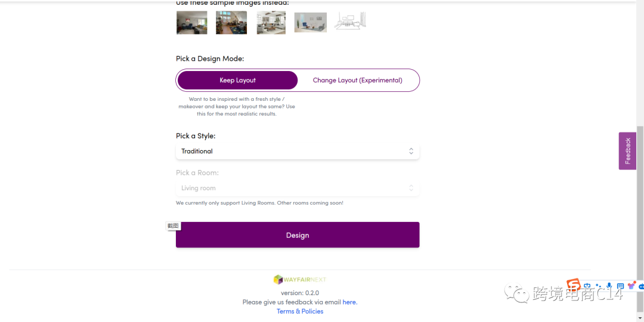Screen dimensions: 644x322
Task: Choose the first sample room photo
Action: pyautogui.click(x=191, y=23)
